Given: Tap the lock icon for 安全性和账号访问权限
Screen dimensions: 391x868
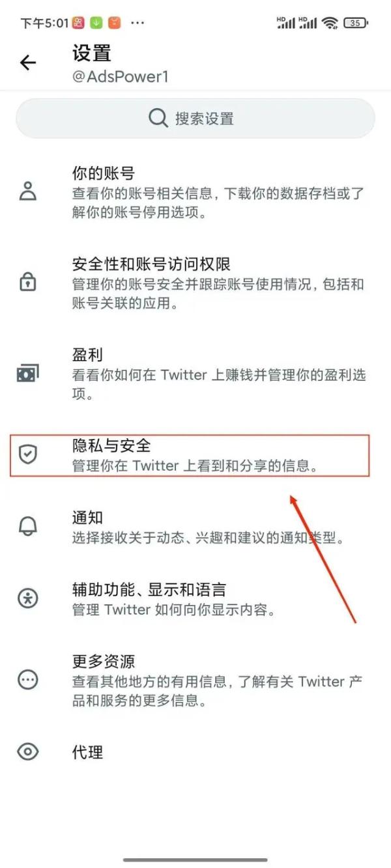Looking at the screenshot, I should click(27, 283).
